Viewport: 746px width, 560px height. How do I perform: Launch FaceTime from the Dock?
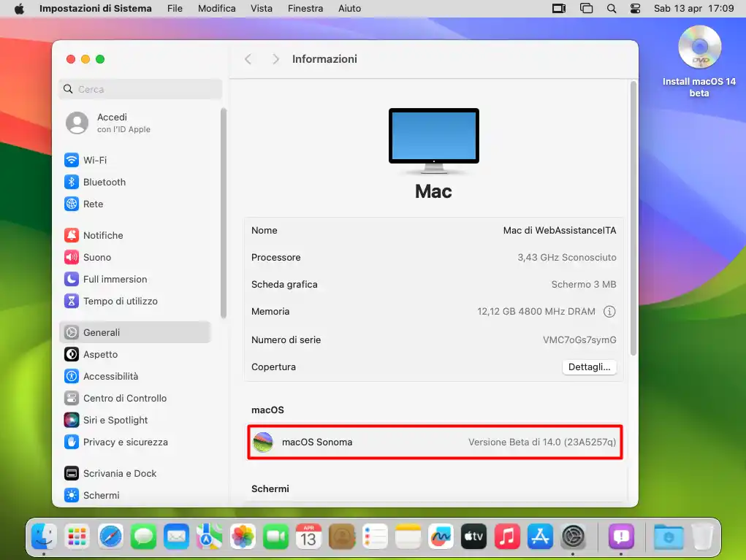click(275, 537)
